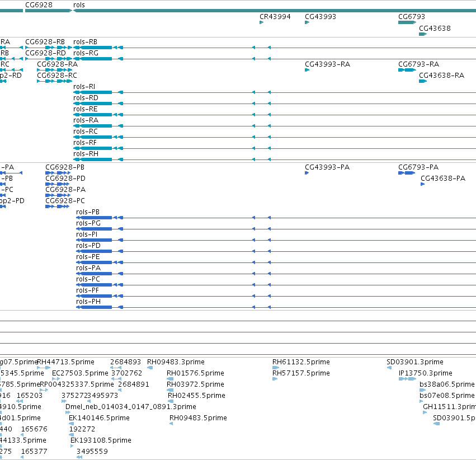Select the CG6928-RD transcript label
The width and height of the screenshot is (476, 460).
coord(45,53)
